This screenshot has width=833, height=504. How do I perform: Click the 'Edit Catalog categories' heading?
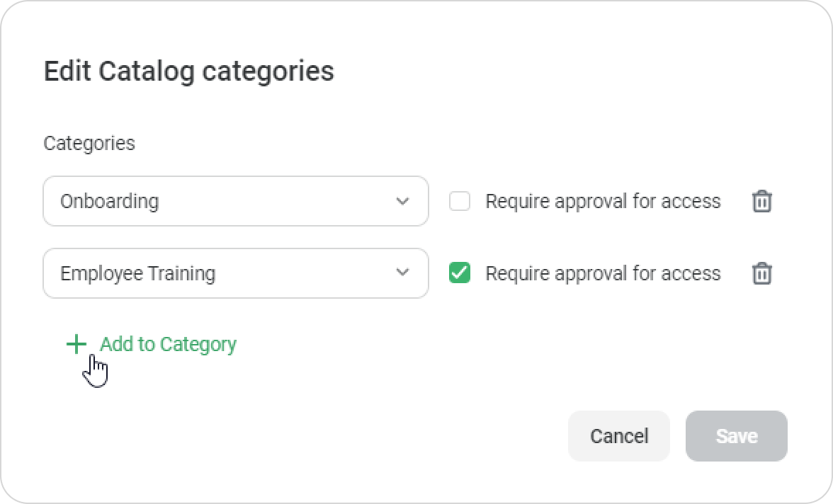click(x=188, y=71)
